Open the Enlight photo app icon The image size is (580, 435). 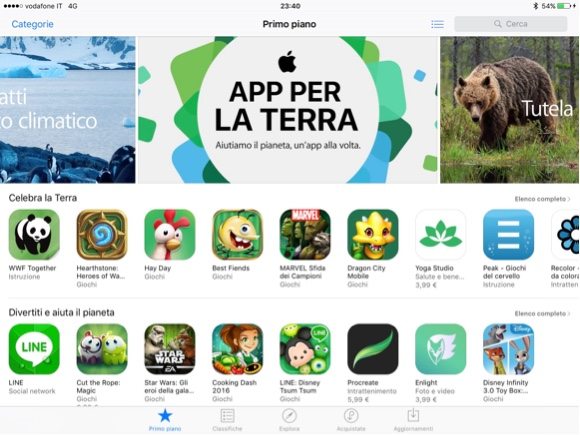(x=441, y=349)
